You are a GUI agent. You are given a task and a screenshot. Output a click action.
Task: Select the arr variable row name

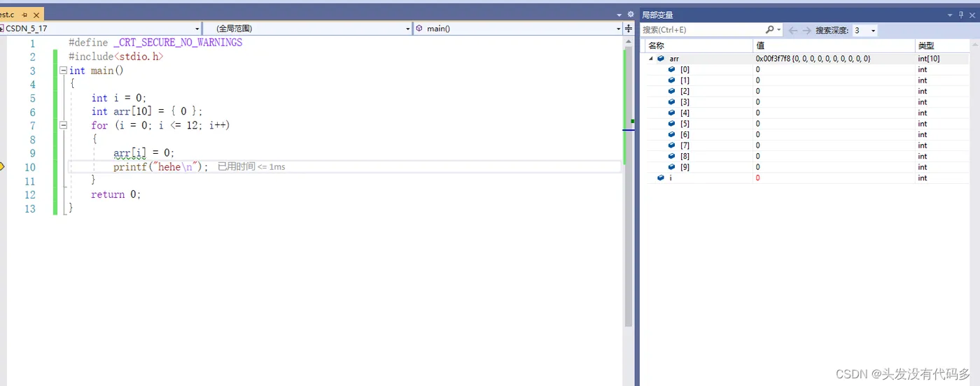tap(674, 59)
